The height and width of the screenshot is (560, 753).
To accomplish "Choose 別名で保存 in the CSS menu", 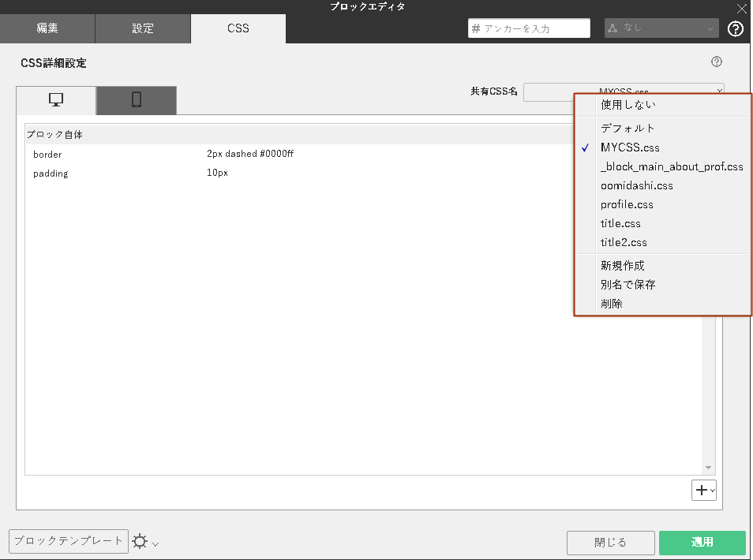I will pos(663,285).
